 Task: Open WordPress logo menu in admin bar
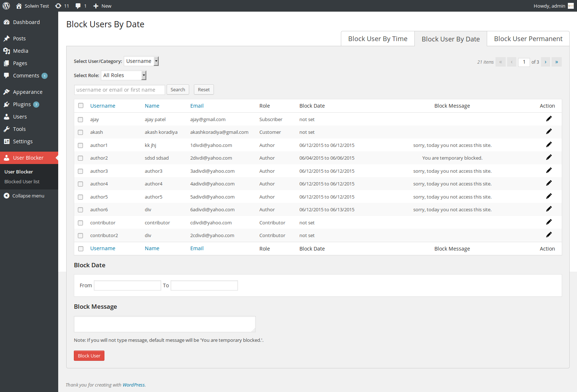tap(6, 6)
